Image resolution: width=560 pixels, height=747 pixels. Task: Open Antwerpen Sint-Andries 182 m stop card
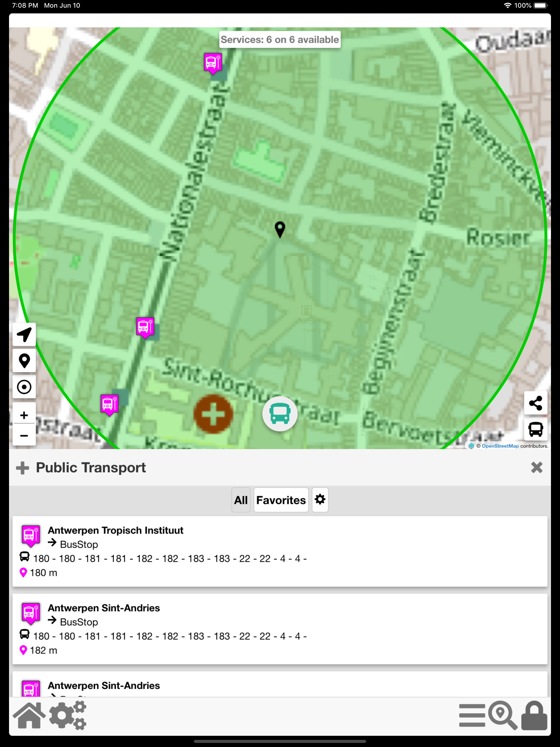(280, 629)
